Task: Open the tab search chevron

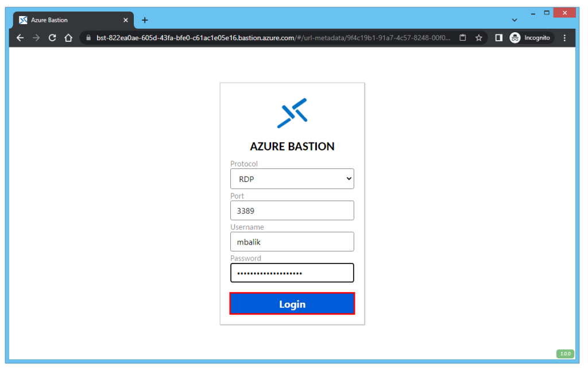Action: point(514,20)
